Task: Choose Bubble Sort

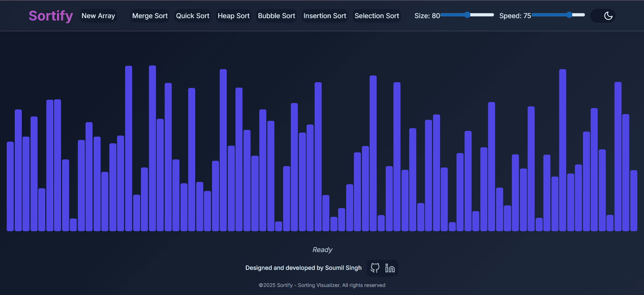Action: 276,16
